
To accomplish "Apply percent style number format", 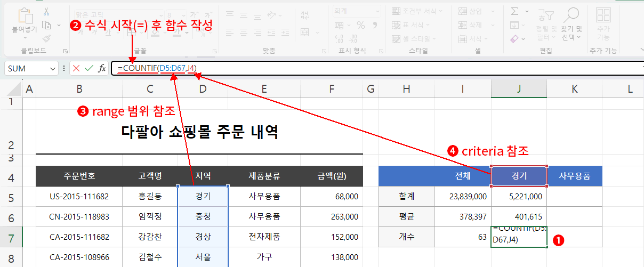I will point(361,25).
